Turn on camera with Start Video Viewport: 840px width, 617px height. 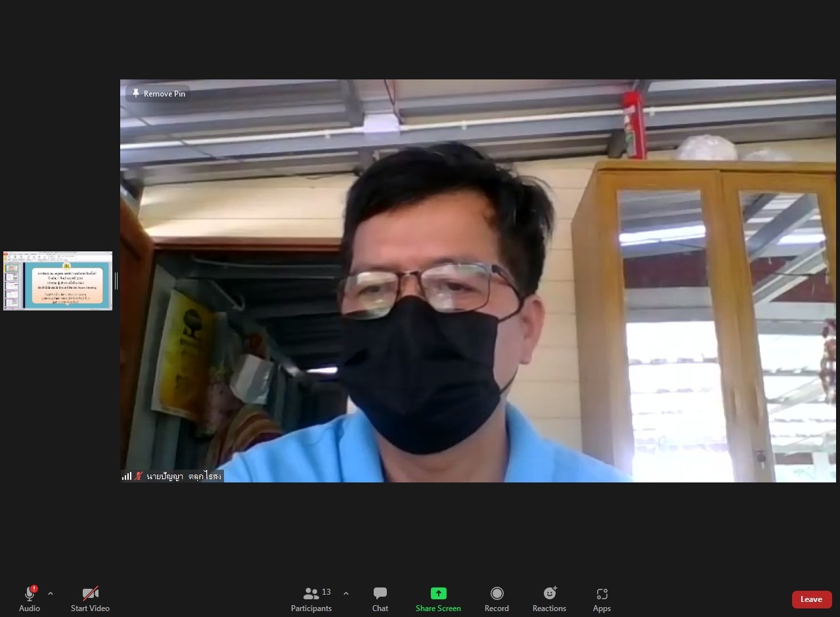pos(90,599)
